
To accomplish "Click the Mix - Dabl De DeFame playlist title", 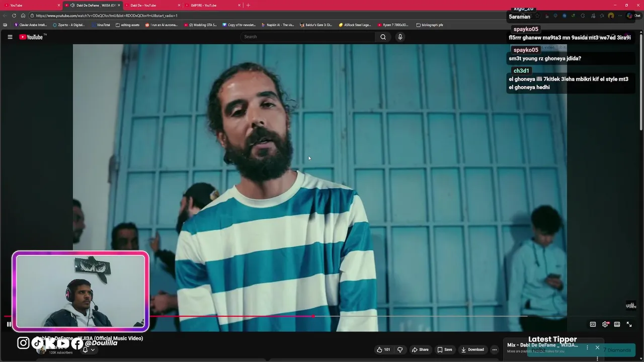I will [542, 345].
